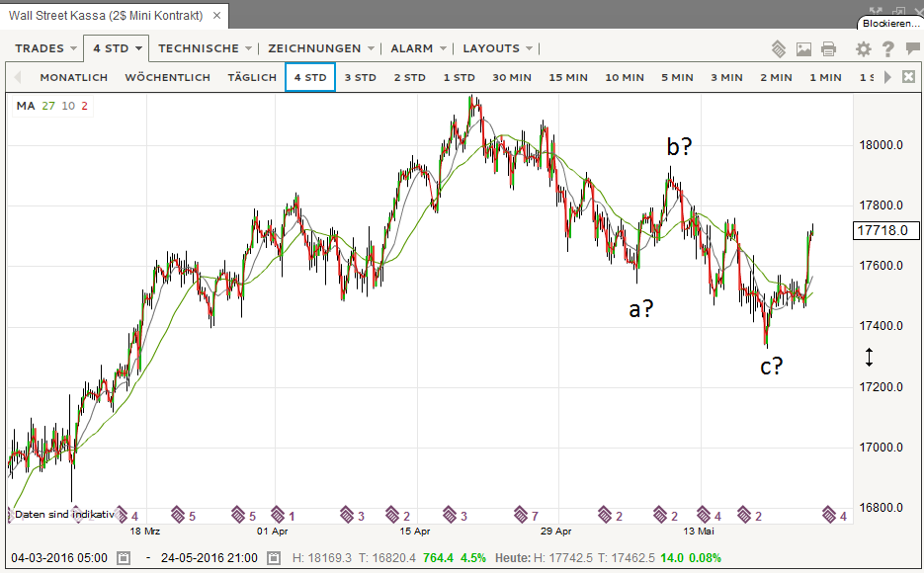Choose the WÖCHENTLICH timeframe
This screenshot has width=924, height=574.
tap(167, 77)
